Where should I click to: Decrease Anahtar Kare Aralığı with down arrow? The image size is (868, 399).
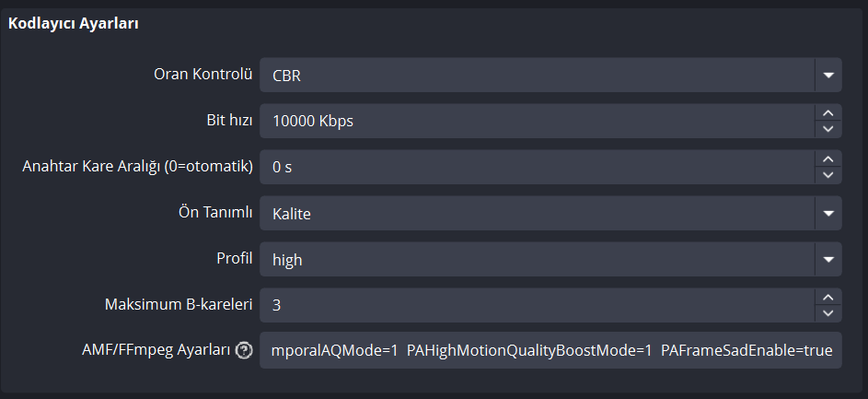pos(828,175)
